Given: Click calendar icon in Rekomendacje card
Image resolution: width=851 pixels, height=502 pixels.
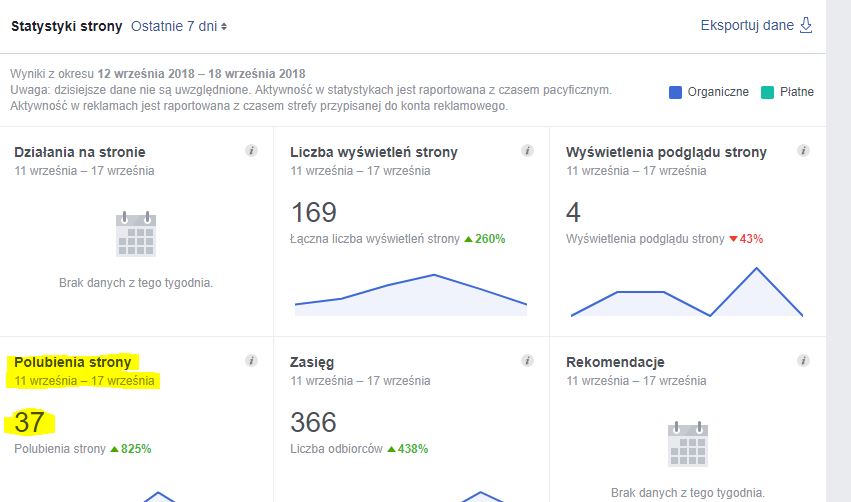Looking at the screenshot, I should (688, 444).
